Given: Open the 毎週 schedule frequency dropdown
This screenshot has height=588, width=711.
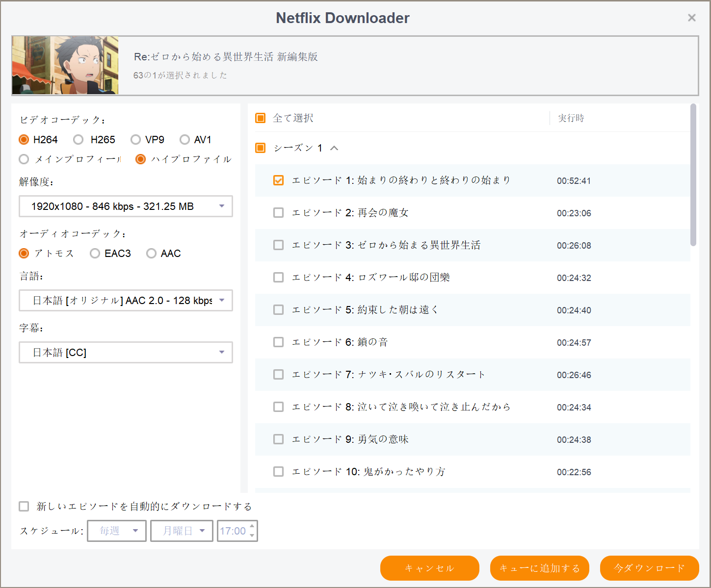Looking at the screenshot, I should point(117,531).
